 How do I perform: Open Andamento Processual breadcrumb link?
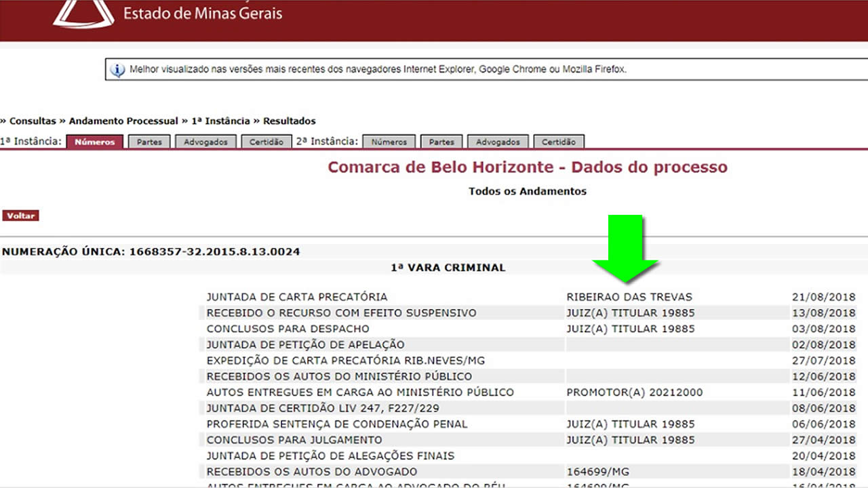pos(123,121)
